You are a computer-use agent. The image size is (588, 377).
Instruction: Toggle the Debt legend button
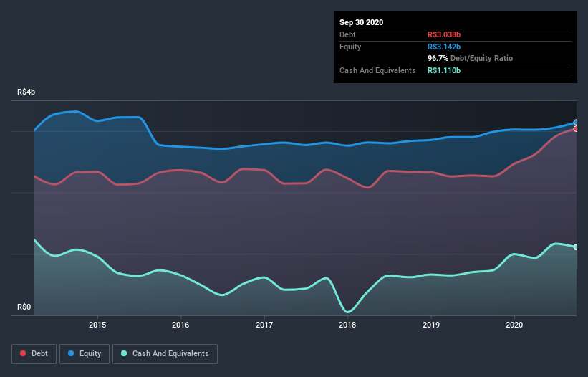click(x=34, y=354)
